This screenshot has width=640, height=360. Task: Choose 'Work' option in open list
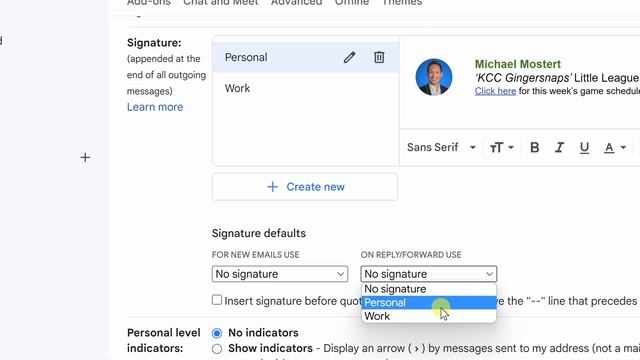(x=429, y=316)
